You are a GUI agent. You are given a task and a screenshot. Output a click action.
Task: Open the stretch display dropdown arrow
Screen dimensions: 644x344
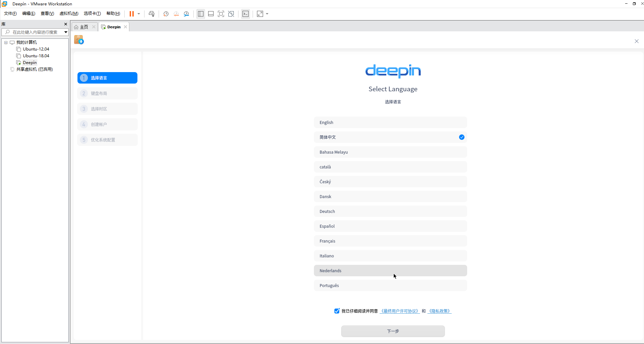pos(267,14)
